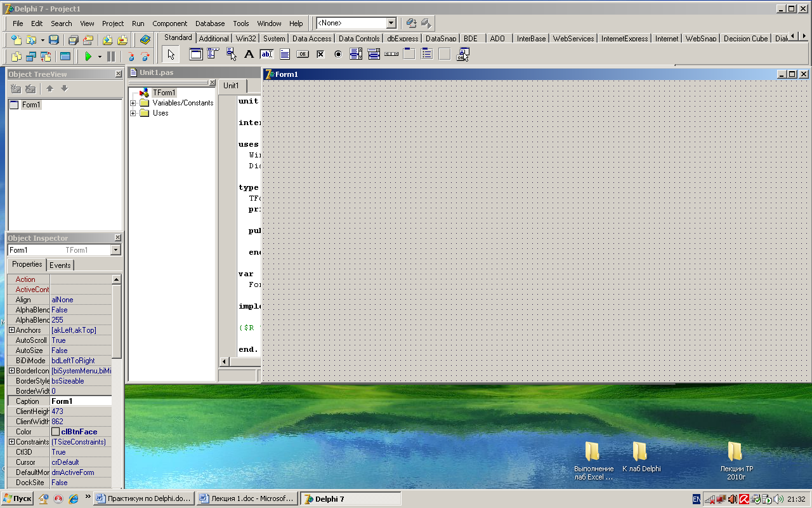Run the project with green arrow

click(88, 57)
